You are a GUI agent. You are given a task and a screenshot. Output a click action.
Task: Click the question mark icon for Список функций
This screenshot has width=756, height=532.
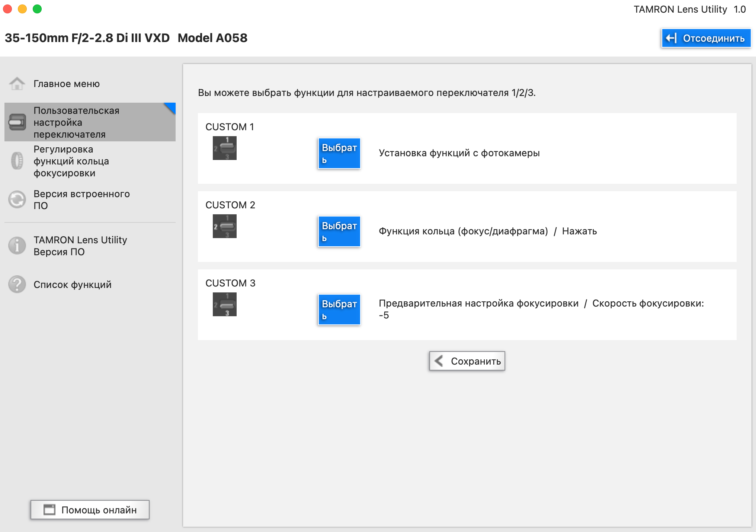point(17,285)
